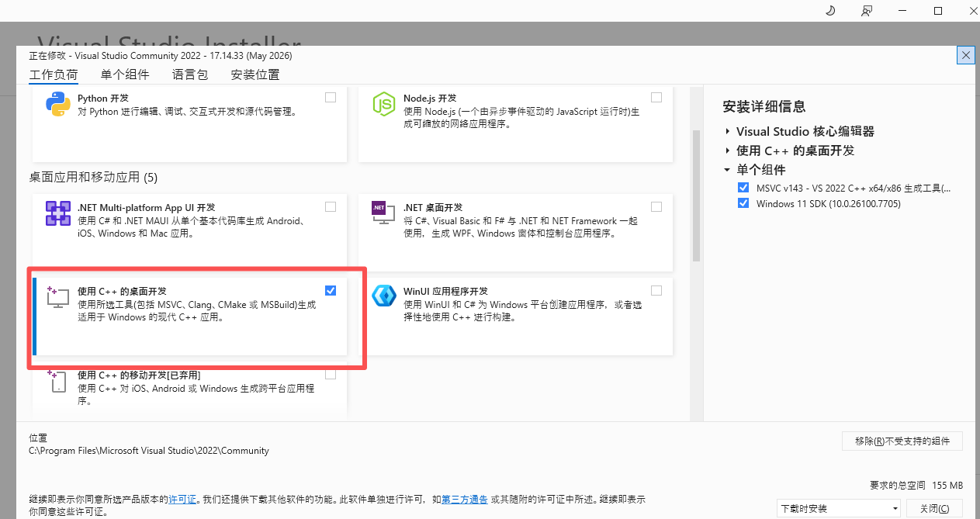
Task: Click the .NET Multi-platform App UI icon
Action: [58, 213]
